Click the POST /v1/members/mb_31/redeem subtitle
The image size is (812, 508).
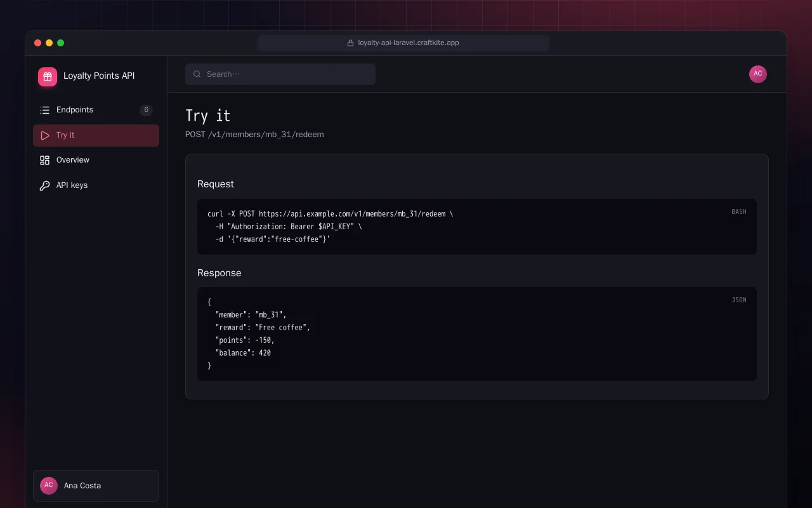pyautogui.click(x=254, y=135)
